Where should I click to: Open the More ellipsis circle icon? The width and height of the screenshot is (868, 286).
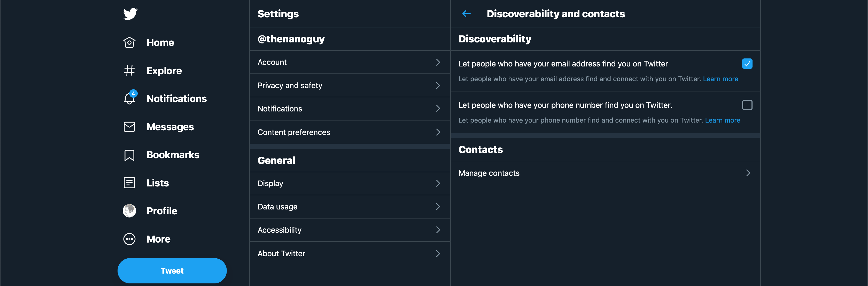(x=129, y=239)
